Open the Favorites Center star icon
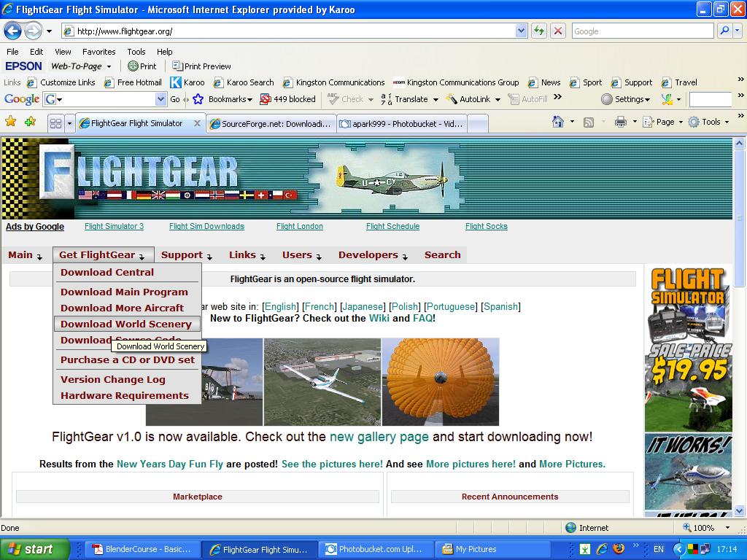 (x=10, y=122)
